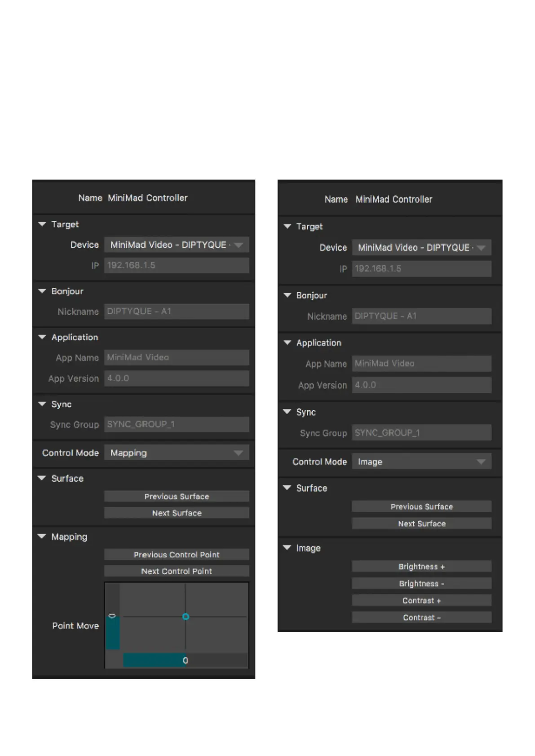Click Next Surface in right panel
This screenshot has width=535, height=756.
pyautogui.click(x=421, y=523)
